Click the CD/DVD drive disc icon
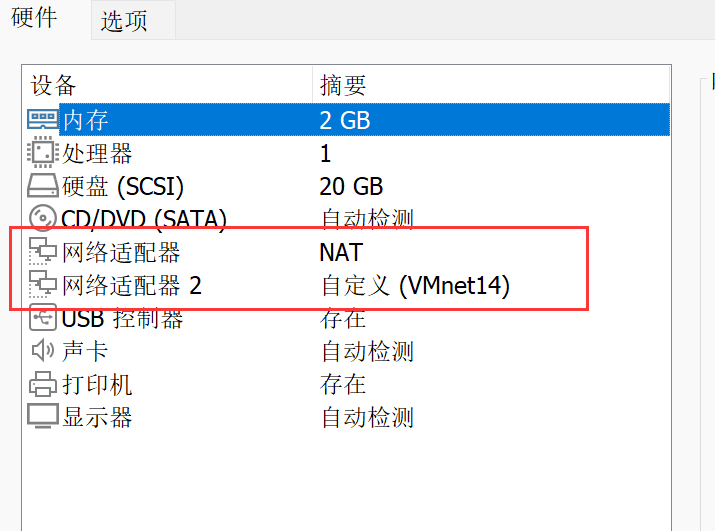Image resolution: width=715 pixels, height=531 pixels. coord(43,218)
